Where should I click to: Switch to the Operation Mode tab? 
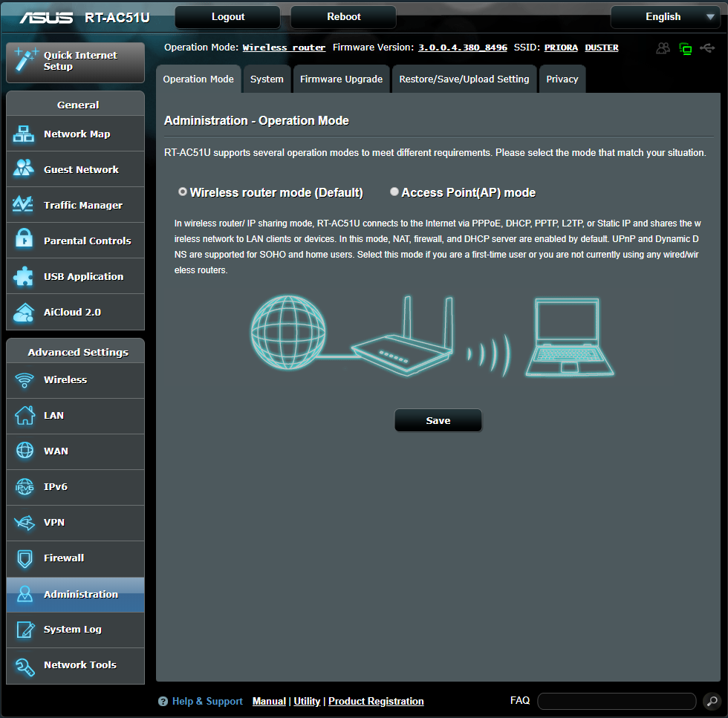198,79
